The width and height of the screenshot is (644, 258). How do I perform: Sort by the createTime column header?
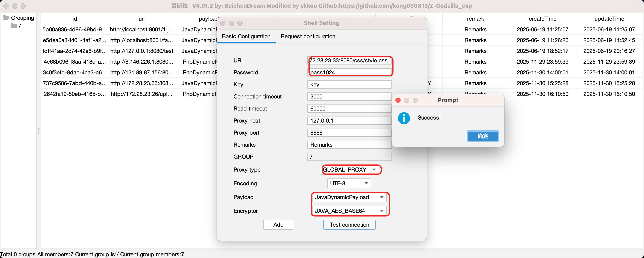point(542,19)
